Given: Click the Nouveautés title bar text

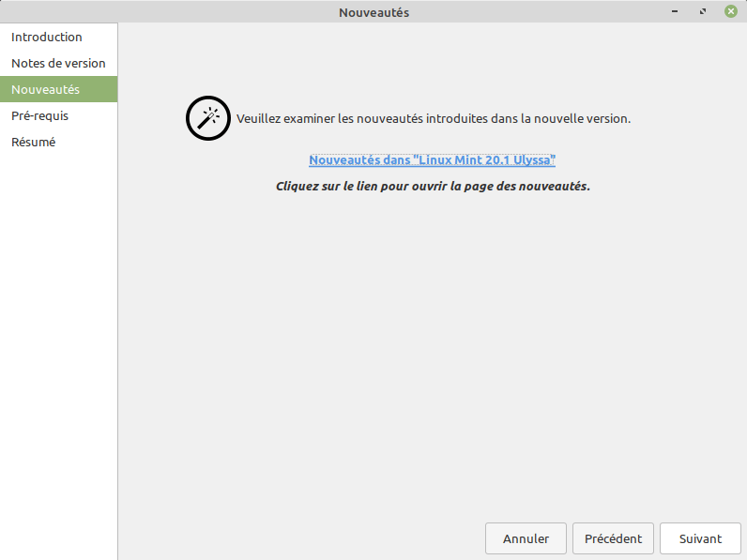Looking at the screenshot, I should (373, 12).
